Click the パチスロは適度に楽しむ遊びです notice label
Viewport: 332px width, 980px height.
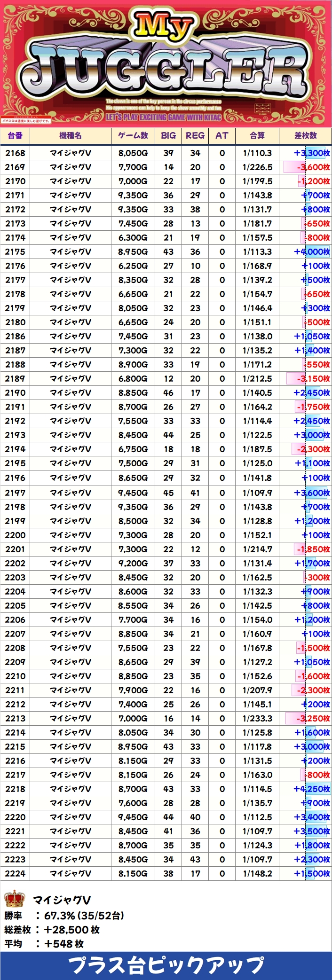click(25, 121)
